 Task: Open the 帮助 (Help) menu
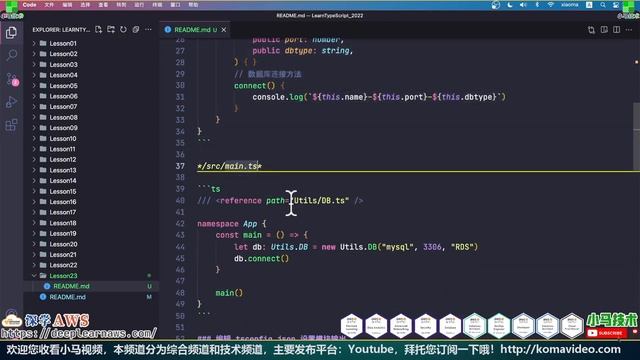[x=193, y=5]
